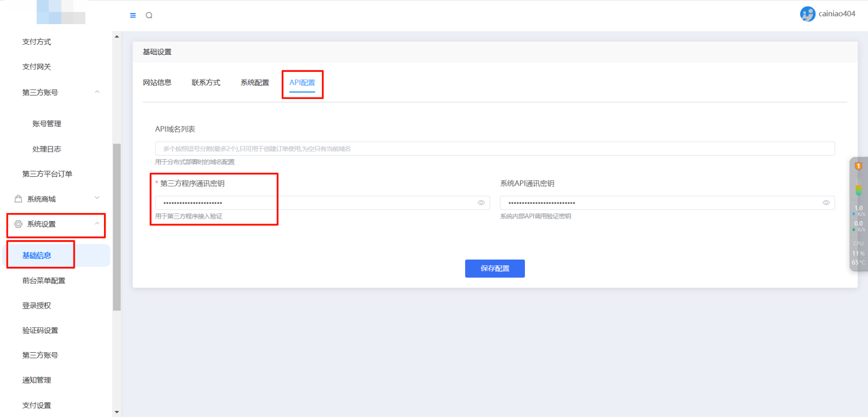Reveal the 系统API通讯密钥 with eye icon
The height and width of the screenshot is (417, 868).
(x=826, y=203)
